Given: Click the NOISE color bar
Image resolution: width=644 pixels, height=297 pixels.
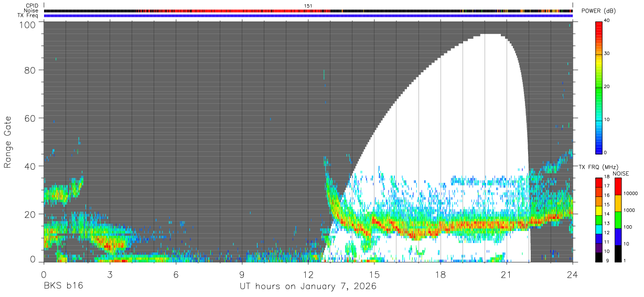Looking at the screenshot, I should 617,219.
